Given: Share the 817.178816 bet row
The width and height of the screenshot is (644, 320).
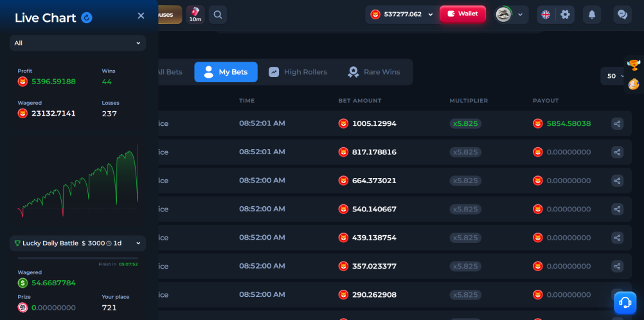Looking at the screenshot, I should [617, 152].
